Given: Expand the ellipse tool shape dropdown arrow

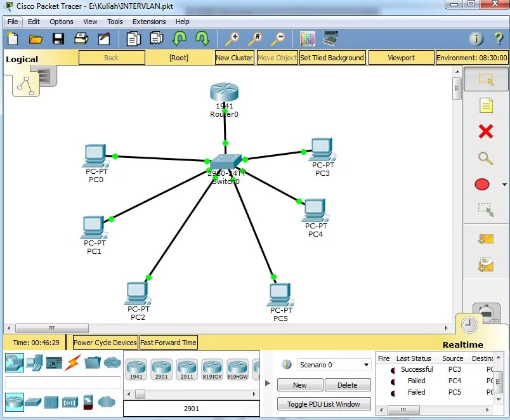Looking at the screenshot, I should click(x=504, y=185).
